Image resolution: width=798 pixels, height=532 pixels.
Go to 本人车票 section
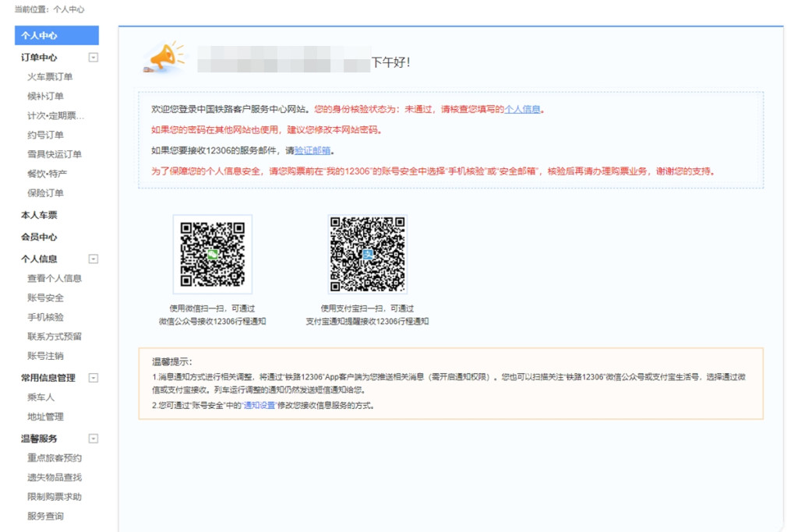[39, 215]
